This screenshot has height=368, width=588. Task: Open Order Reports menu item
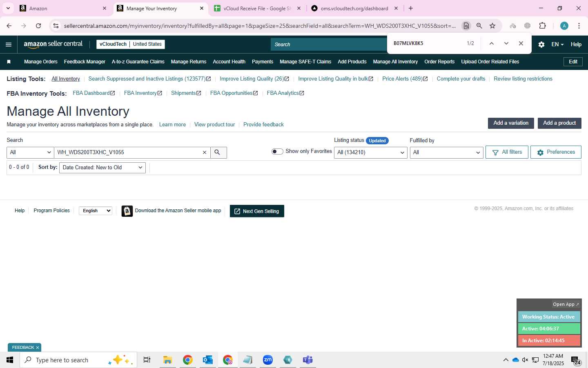[x=439, y=62]
